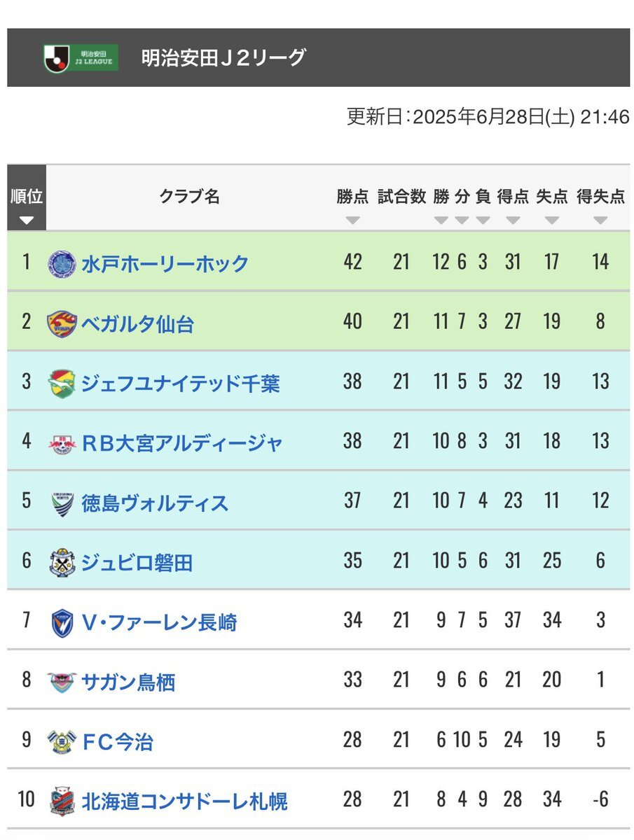Open 徳島ヴォルティス team link
Image resolution: width=634 pixels, height=840 pixels.
[x=155, y=503]
